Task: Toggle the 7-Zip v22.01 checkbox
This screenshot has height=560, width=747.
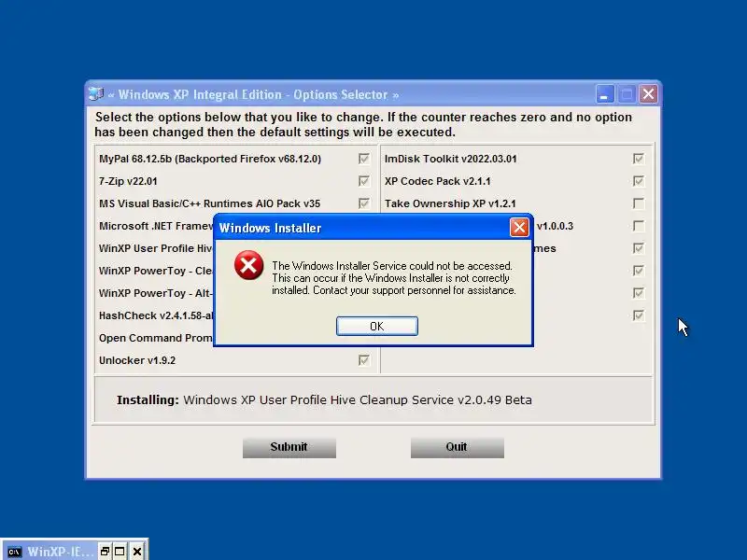Action: click(x=364, y=181)
